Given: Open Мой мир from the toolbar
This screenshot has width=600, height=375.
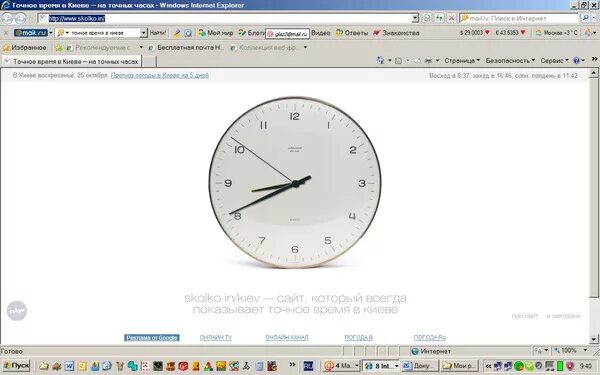Looking at the screenshot, I should click(x=215, y=33).
